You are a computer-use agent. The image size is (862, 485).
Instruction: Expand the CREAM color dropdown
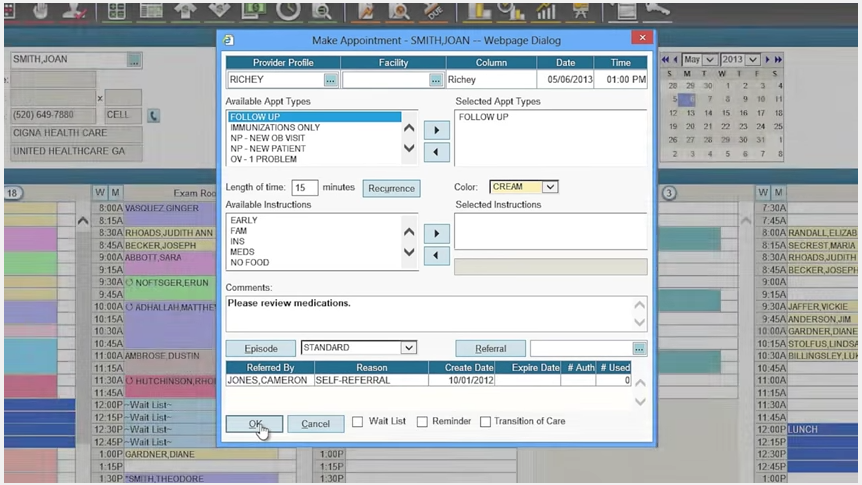click(550, 187)
